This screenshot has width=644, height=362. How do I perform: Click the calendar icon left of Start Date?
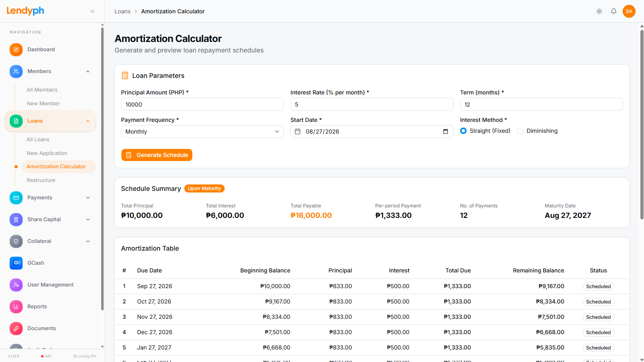298,132
